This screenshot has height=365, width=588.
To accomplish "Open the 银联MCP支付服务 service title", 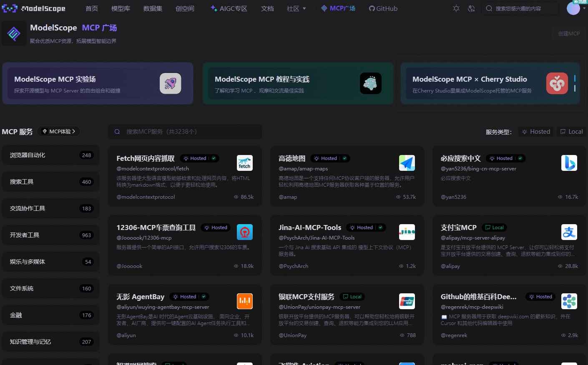I will pos(307,297).
